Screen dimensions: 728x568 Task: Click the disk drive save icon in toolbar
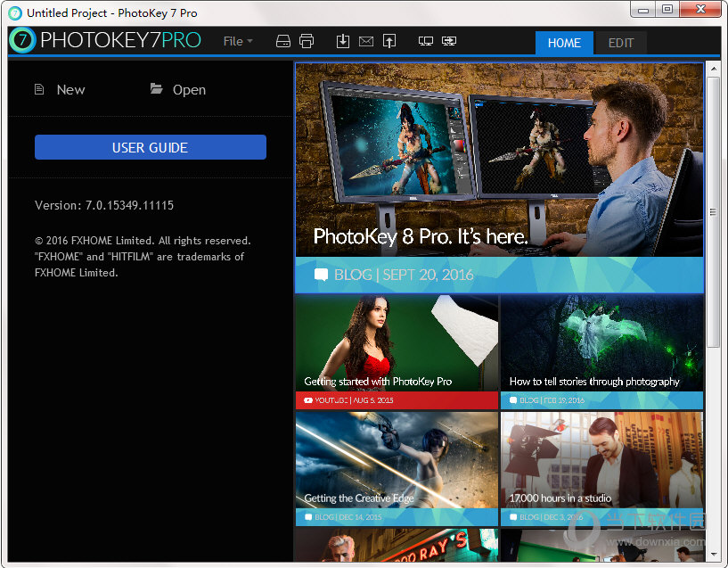[283, 41]
